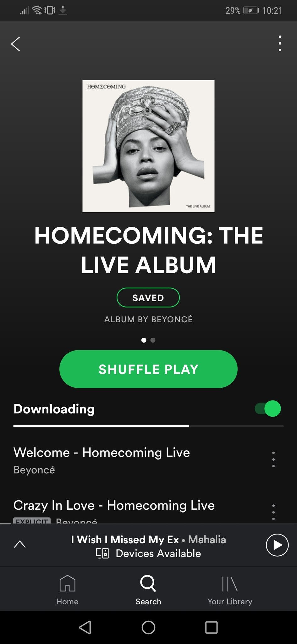Start Shuffle Play for the album
Screen dimensions: 297x644
148,369
